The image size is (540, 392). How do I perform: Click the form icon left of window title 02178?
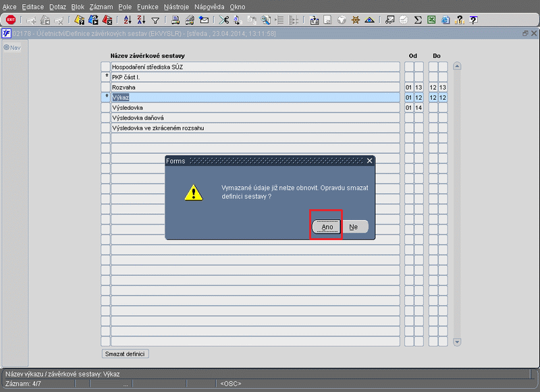(6, 33)
